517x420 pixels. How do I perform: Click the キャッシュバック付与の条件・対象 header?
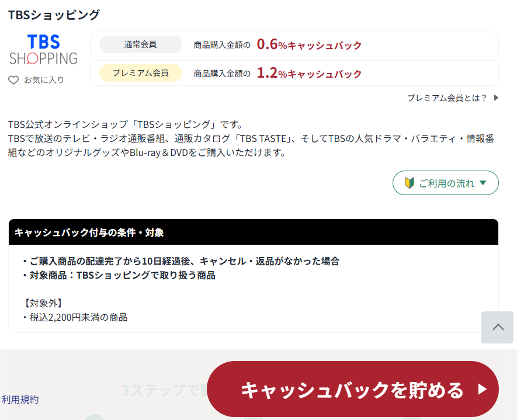[89, 232]
